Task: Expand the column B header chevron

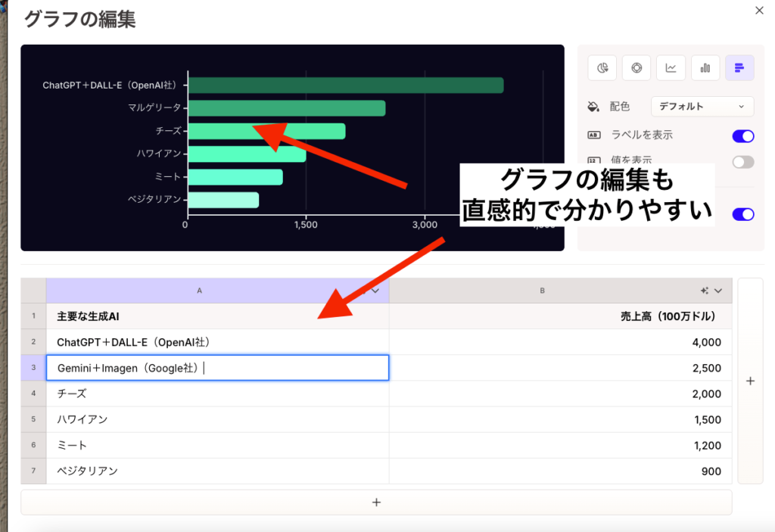Action: pyautogui.click(x=718, y=291)
